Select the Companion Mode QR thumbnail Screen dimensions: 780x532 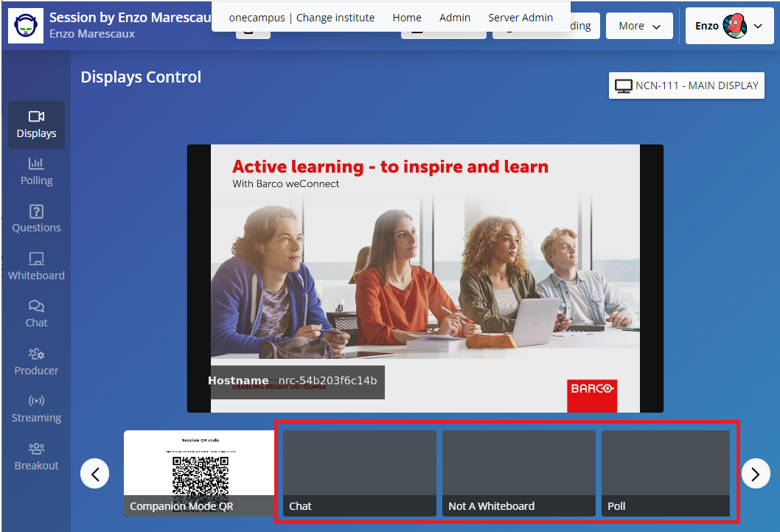(199, 473)
